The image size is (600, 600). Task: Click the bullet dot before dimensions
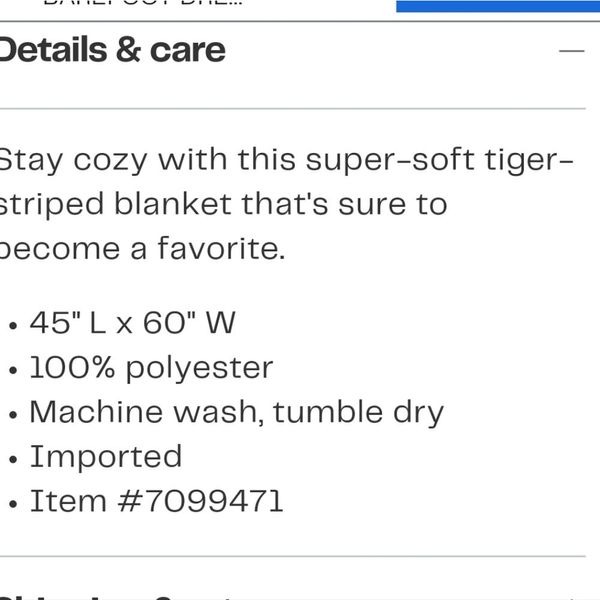[x=13, y=326]
